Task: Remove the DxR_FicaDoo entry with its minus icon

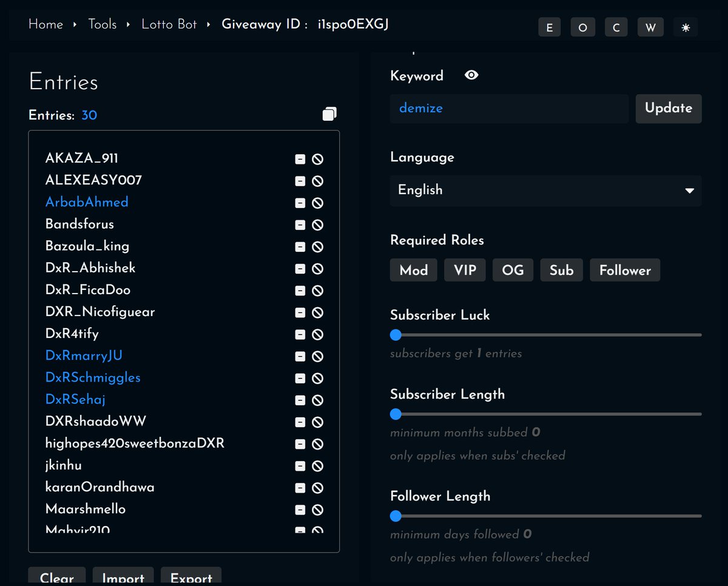Action: [300, 291]
